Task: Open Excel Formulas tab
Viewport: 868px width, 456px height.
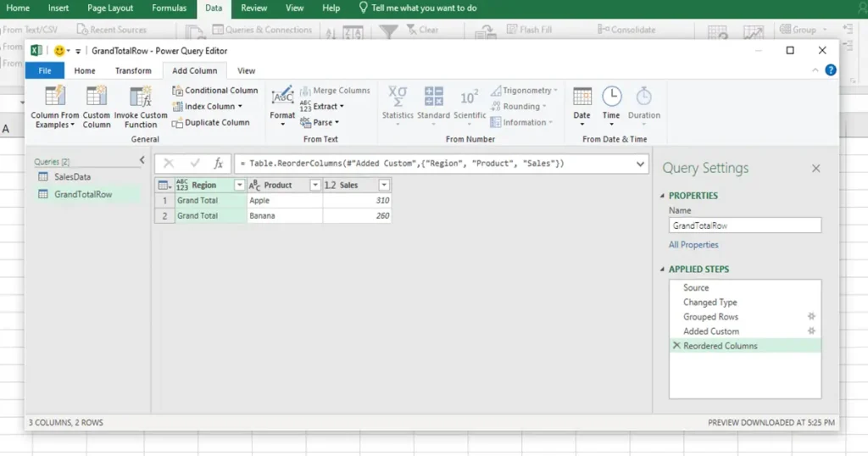Action: 170,8
